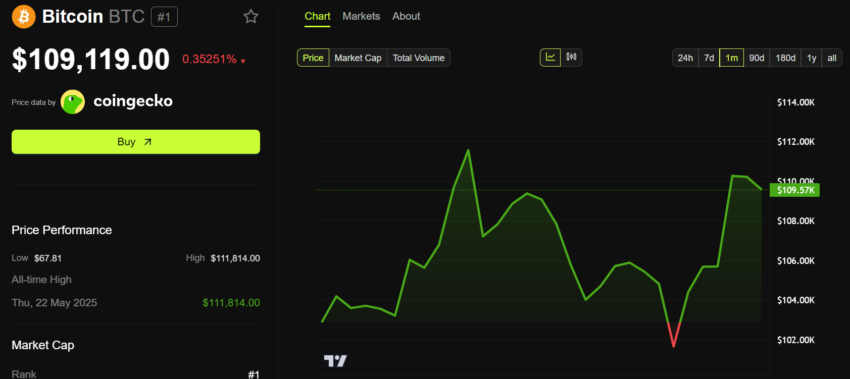Click the #1 rank badge next to BTC

[x=164, y=17]
